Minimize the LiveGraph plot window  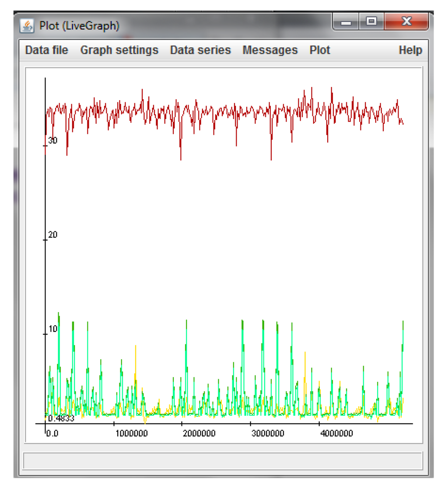pyautogui.click(x=346, y=21)
